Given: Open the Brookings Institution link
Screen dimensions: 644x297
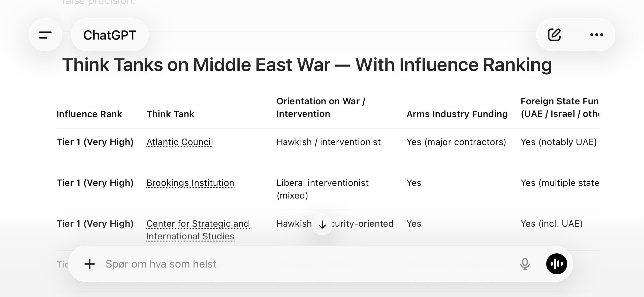Looking at the screenshot, I should pyautogui.click(x=190, y=183).
